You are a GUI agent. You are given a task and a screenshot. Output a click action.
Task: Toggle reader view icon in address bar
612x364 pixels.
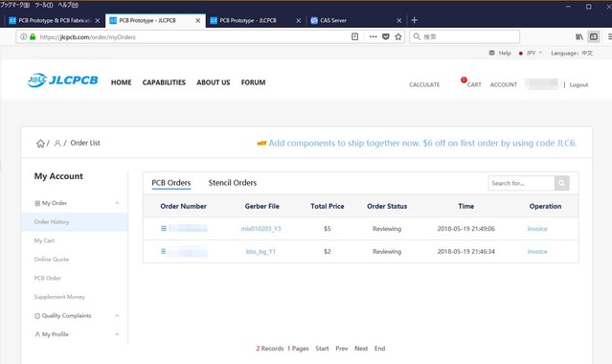click(354, 36)
